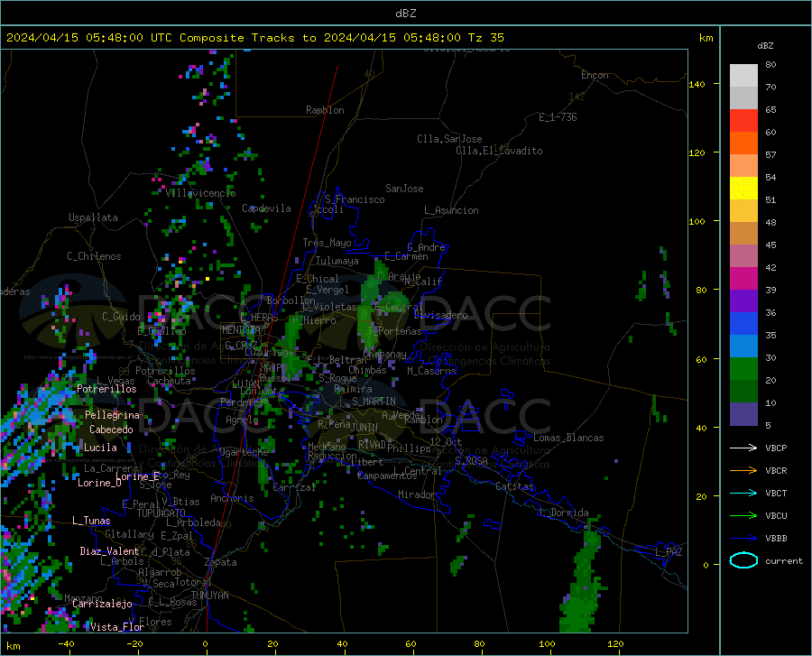Click the Clla.El_Cavadito map label

click(x=499, y=151)
